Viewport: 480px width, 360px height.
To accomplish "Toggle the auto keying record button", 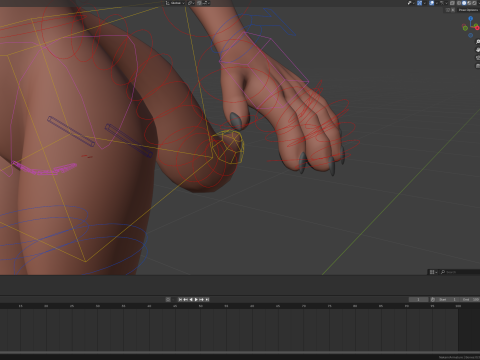I will click(168, 299).
